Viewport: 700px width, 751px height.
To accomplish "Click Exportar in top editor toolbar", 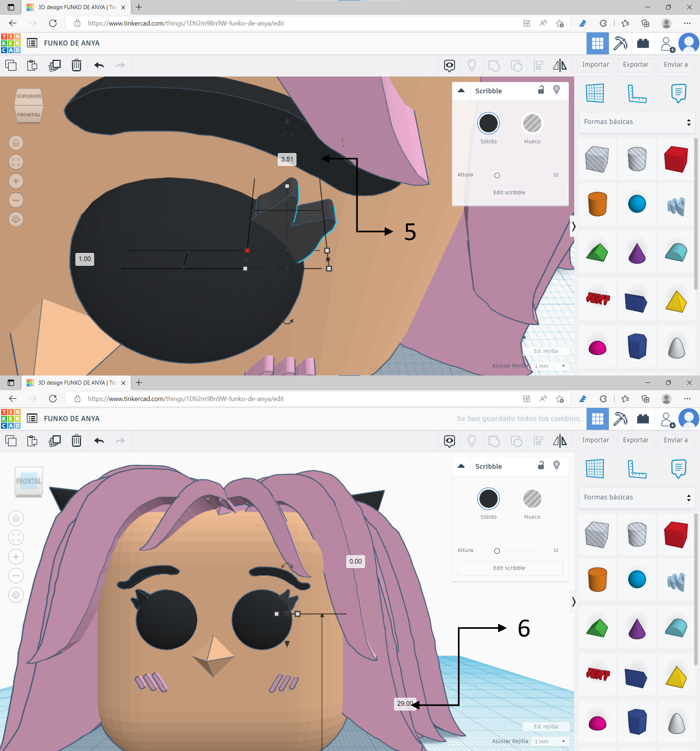I will point(635,65).
